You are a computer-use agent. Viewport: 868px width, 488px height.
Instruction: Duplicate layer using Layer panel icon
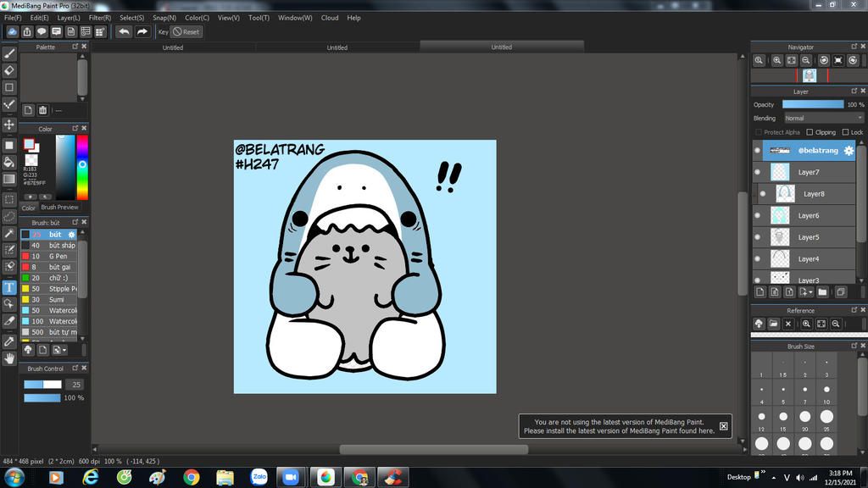[840, 292]
